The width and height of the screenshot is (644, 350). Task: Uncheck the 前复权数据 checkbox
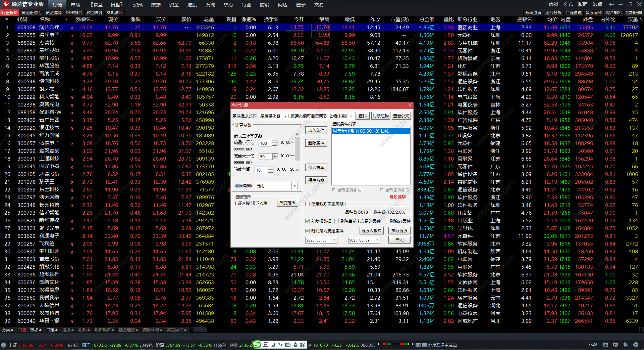point(307,221)
